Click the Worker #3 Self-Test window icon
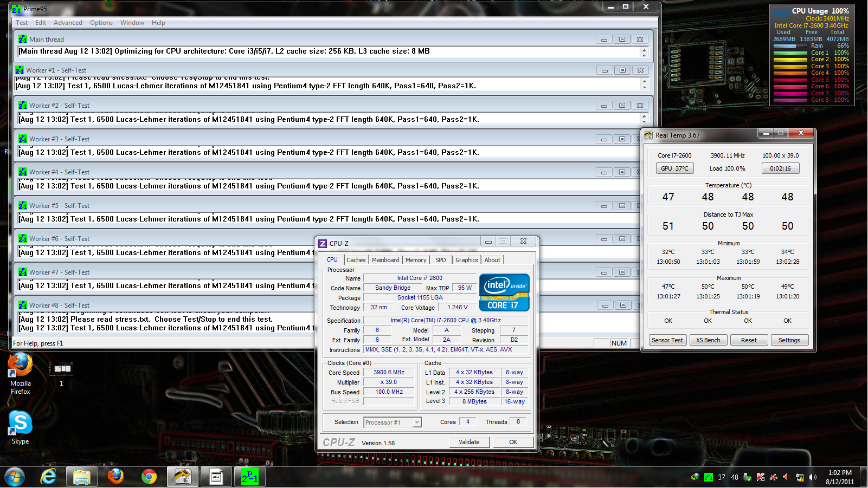 point(22,139)
